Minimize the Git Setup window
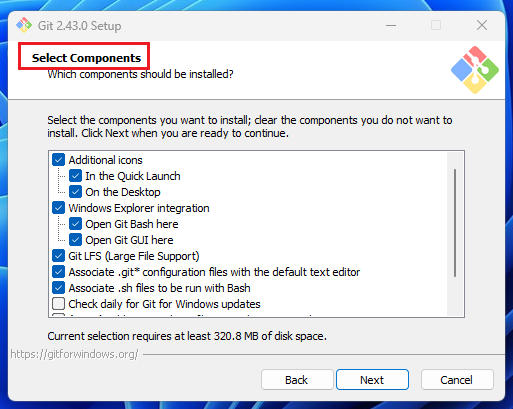Image resolution: width=513 pixels, height=409 pixels. (x=391, y=25)
